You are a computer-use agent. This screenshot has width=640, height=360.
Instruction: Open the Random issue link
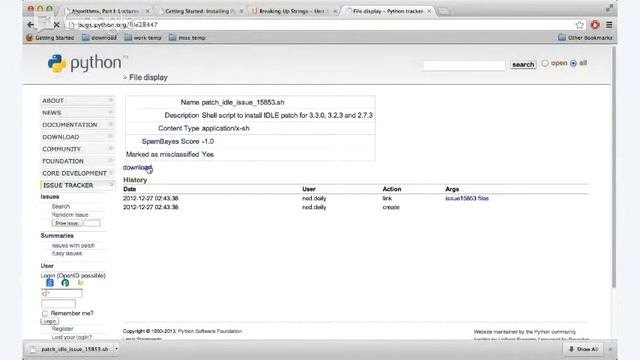click(x=70, y=215)
